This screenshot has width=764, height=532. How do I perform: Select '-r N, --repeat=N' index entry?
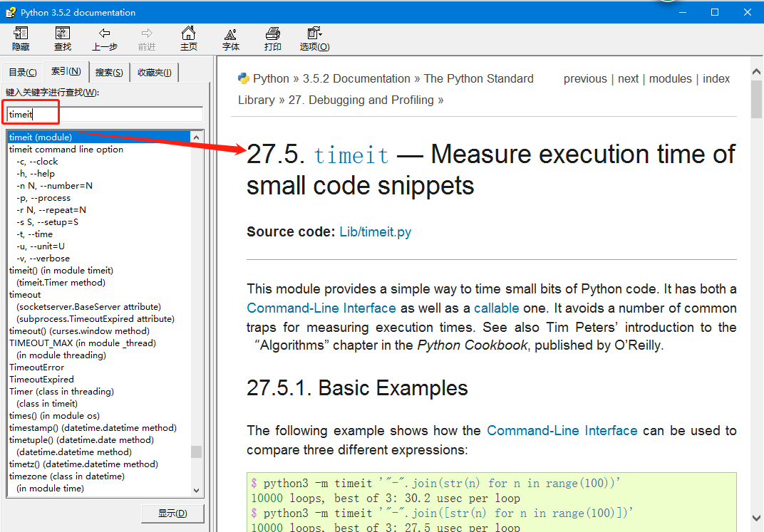(51, 210)
